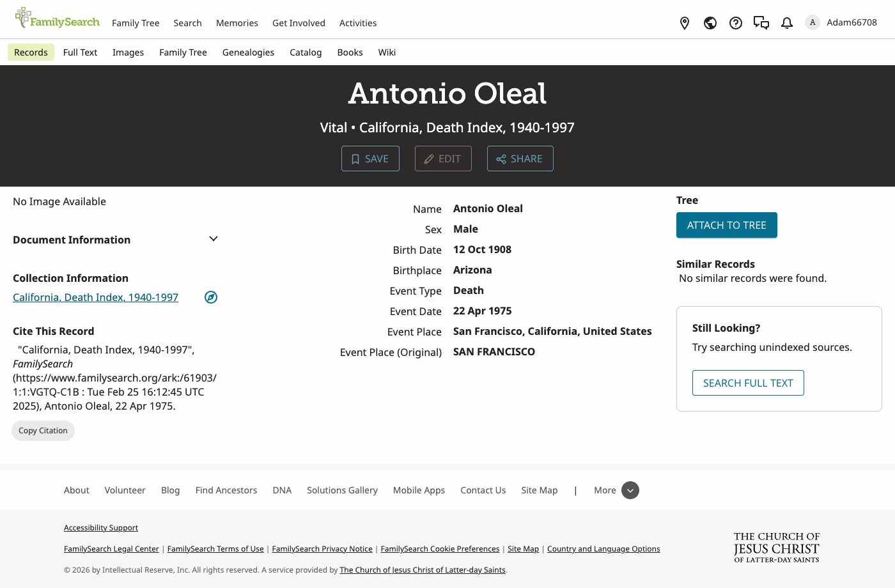Open Solutions Gallery footer link
The image size is (895, 588).
(342, 490)
